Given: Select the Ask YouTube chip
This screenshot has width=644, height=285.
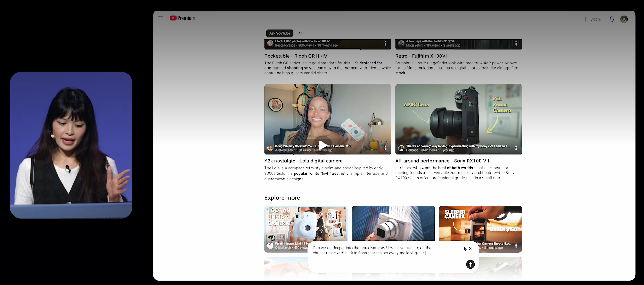Looking at the screenshot, I should [x=280, y=33].
